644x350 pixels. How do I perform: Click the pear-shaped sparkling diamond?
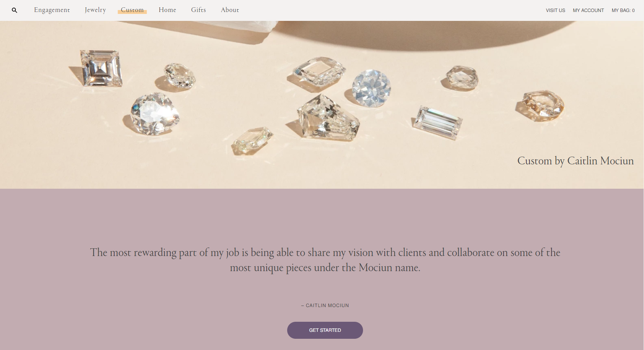(154, 114)
